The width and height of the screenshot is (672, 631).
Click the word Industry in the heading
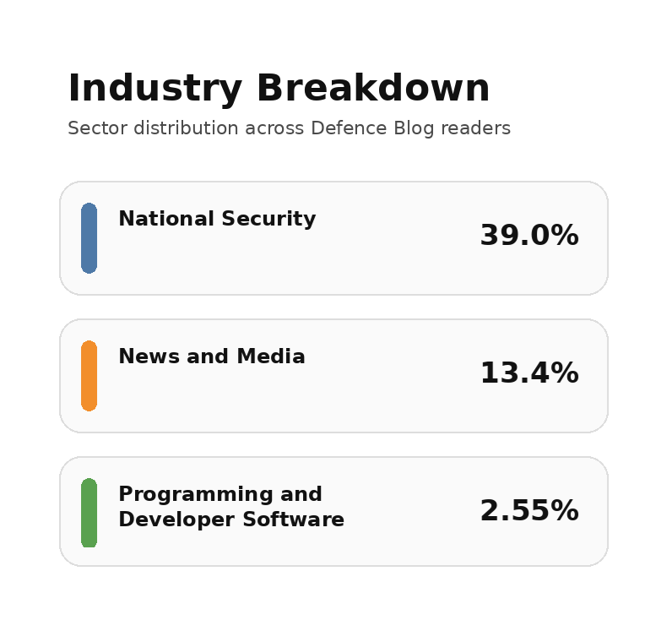click(x=155, y=89)
